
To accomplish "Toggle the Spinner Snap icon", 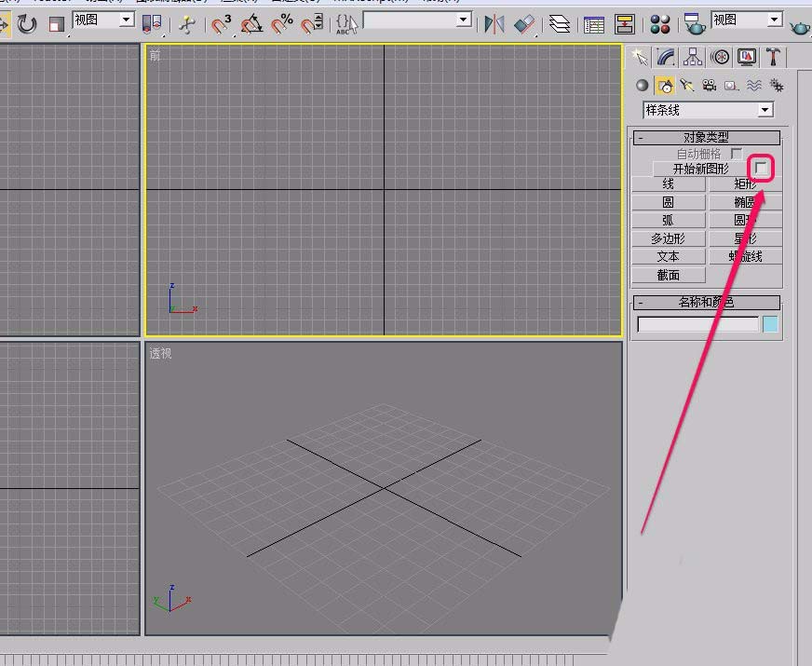I will [x=312, y=24].
